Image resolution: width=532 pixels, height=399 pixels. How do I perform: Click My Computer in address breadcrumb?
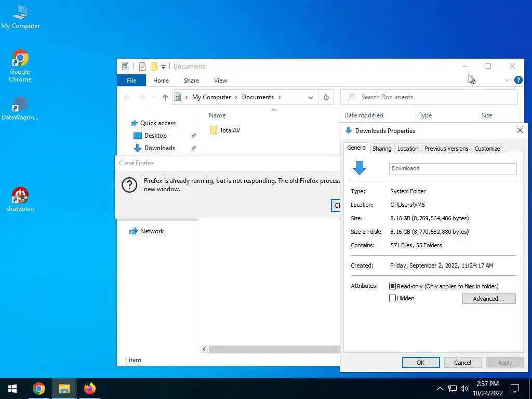211,97
